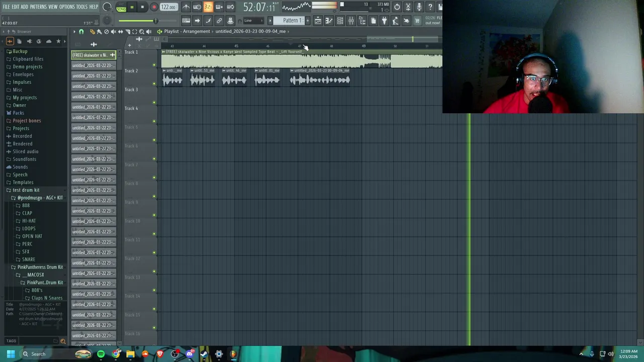Select Browser audio waveform tab icon

[x=10, y=41]
